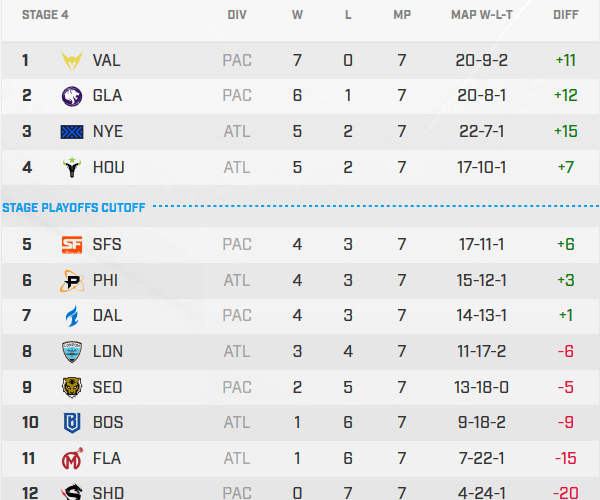Screen dimensions: 600x500
Task: Click the San Francisco Shock logo
Action: (x=73, y=244)
